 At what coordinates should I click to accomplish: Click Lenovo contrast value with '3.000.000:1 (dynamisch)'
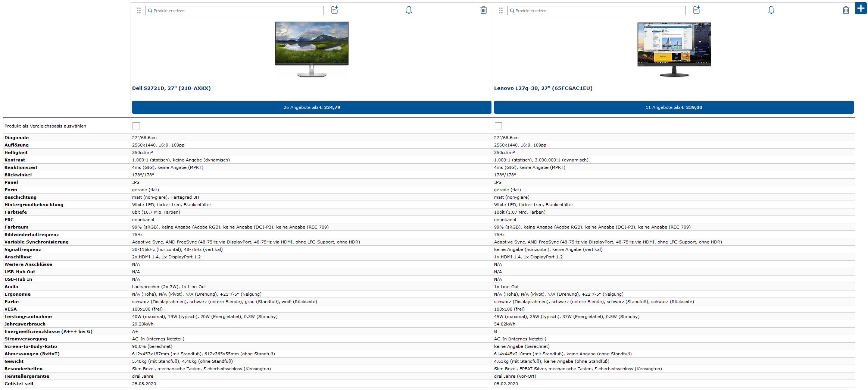pyautogui.click(x=541, y=160)
